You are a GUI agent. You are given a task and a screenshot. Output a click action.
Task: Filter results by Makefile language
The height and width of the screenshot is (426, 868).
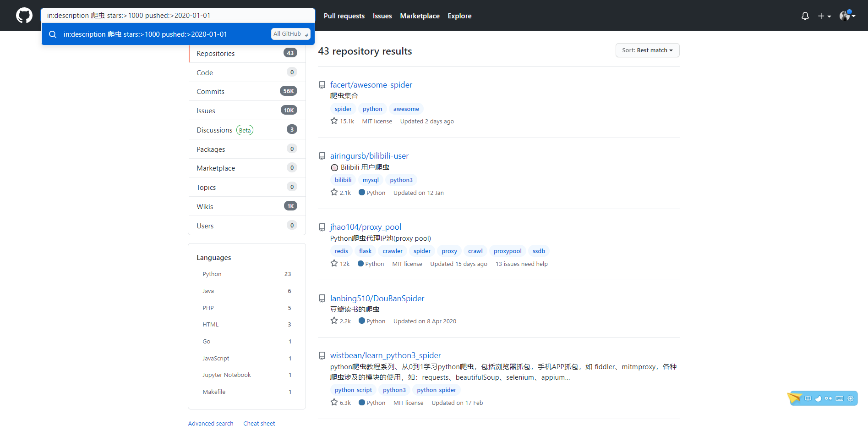247,392
